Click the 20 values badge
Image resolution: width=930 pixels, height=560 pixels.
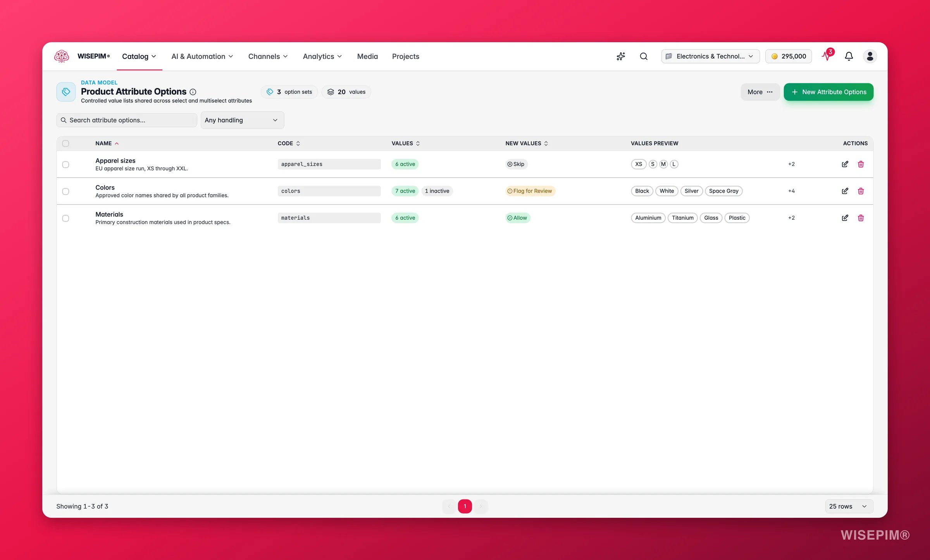pyautogui.click(x=346, y=92)
